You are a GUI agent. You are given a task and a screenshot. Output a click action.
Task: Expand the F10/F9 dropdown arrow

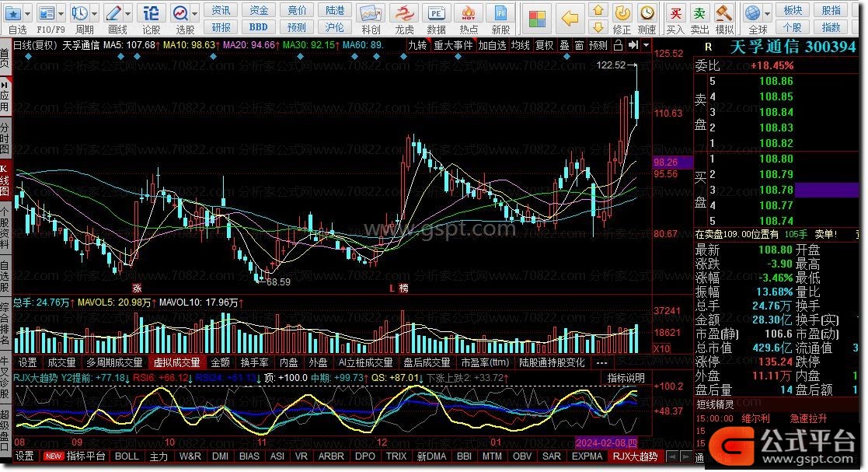(x=61, y=13)
